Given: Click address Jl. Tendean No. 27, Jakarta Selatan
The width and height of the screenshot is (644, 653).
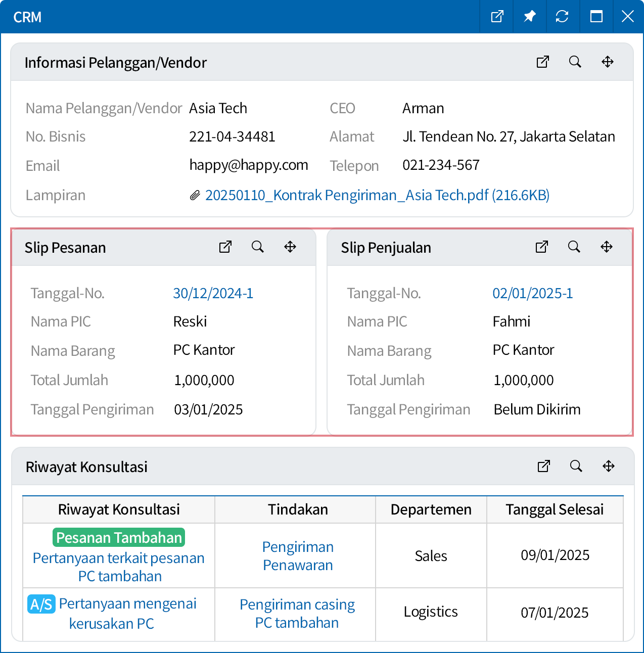Looking at the screenshot, I should pyautogui.click(x=509, y=136).
